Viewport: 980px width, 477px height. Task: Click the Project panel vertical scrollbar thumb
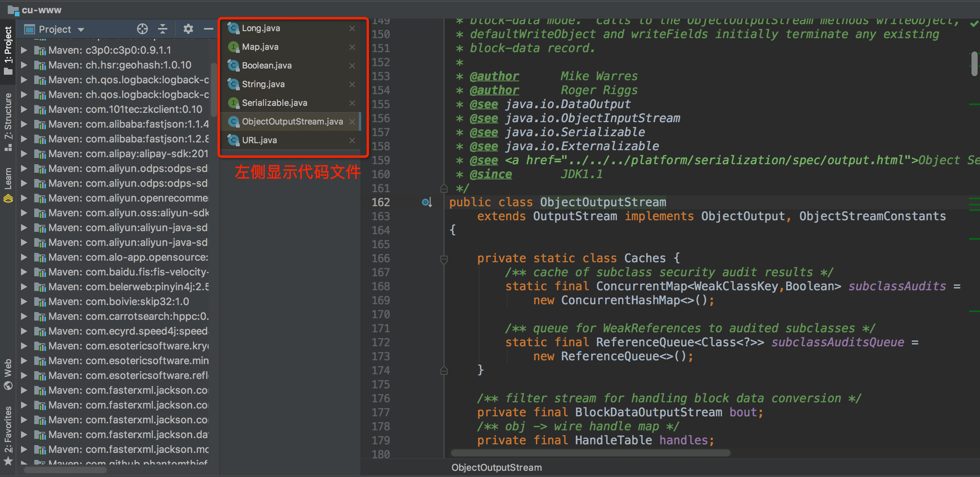click(214, 89)
